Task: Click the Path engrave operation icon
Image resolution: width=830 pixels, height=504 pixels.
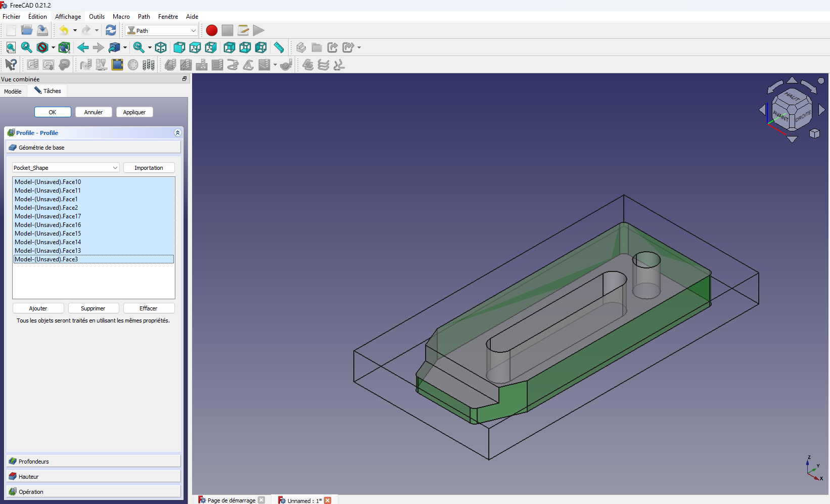Action: [x=249, y=65]
